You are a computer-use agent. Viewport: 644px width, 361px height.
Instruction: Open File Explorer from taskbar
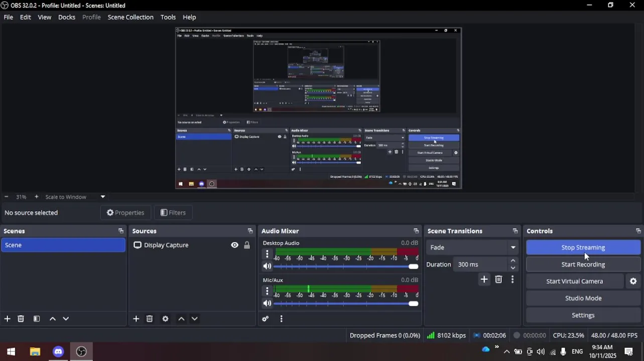35,351
